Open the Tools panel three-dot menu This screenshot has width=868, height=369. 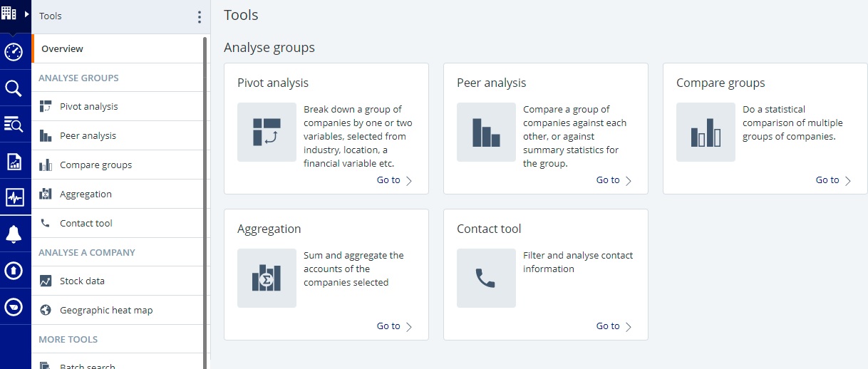[199, 17]
